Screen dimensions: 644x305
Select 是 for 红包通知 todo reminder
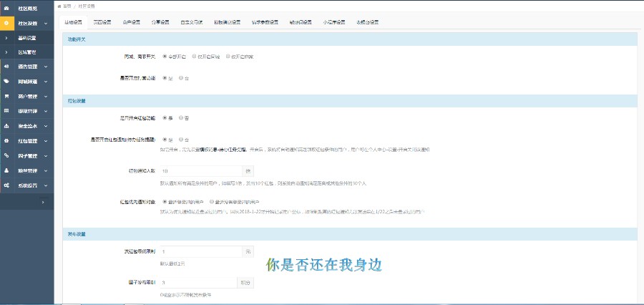click(x=165, y=140)
